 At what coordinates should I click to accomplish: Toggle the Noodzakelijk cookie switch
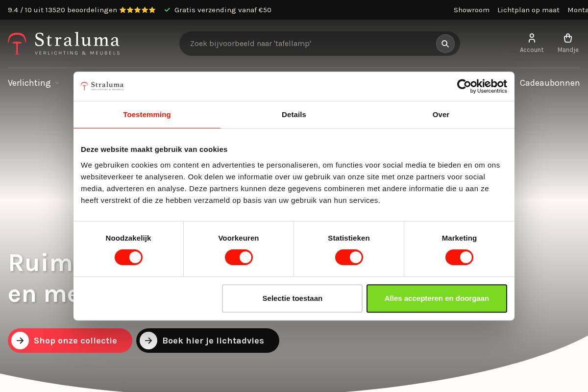[128, 257]
